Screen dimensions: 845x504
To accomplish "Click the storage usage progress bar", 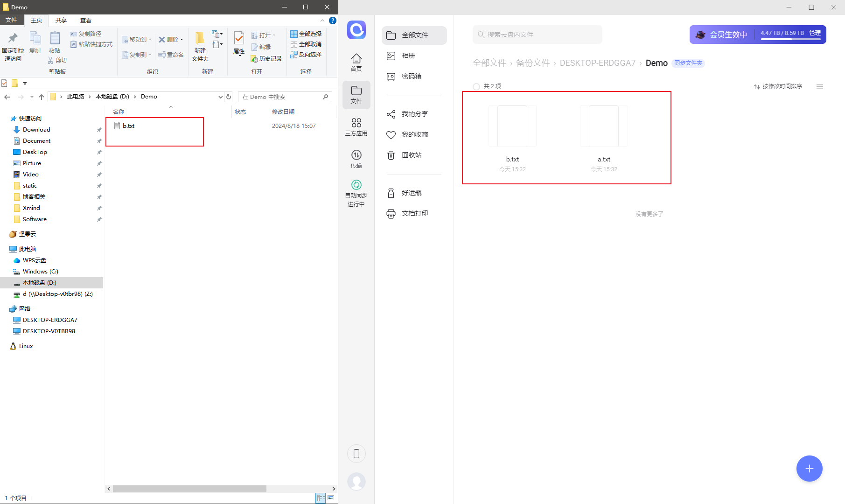I will pyautogui.click(x=791, y=39).
